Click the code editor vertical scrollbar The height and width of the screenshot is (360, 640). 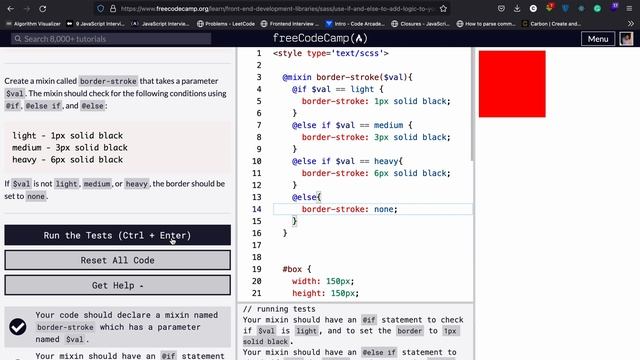point(472,104)
